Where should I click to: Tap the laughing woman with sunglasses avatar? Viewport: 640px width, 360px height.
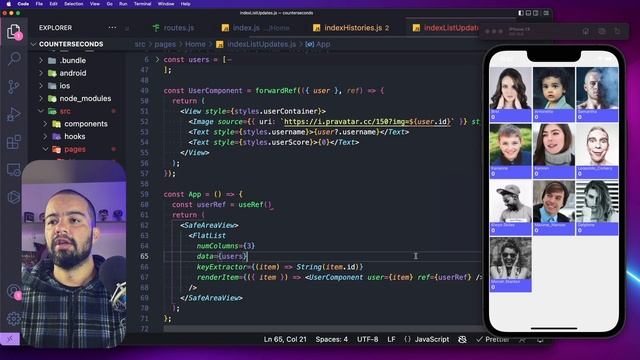coord(510,259)
